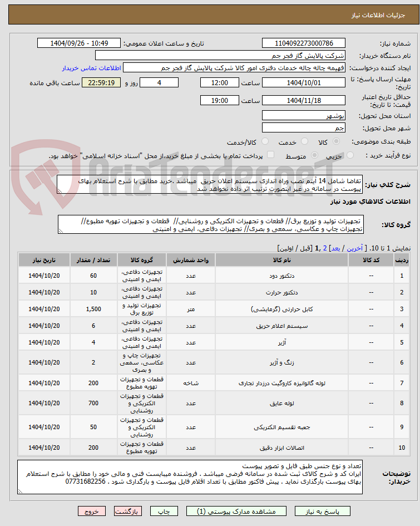Select the زنگ و آژیر item name
The width and height of the screenshot is (420, 526).
point(282,362)
